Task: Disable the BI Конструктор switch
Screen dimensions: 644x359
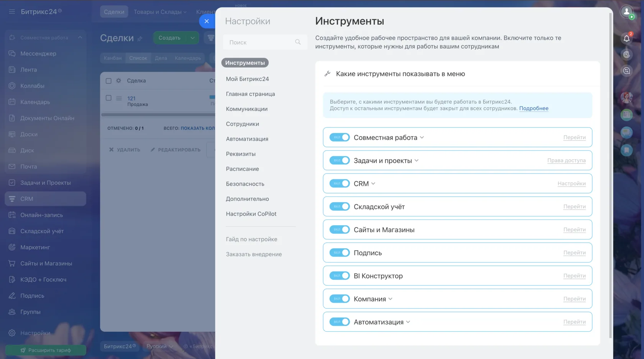Action: pos(340,275)
